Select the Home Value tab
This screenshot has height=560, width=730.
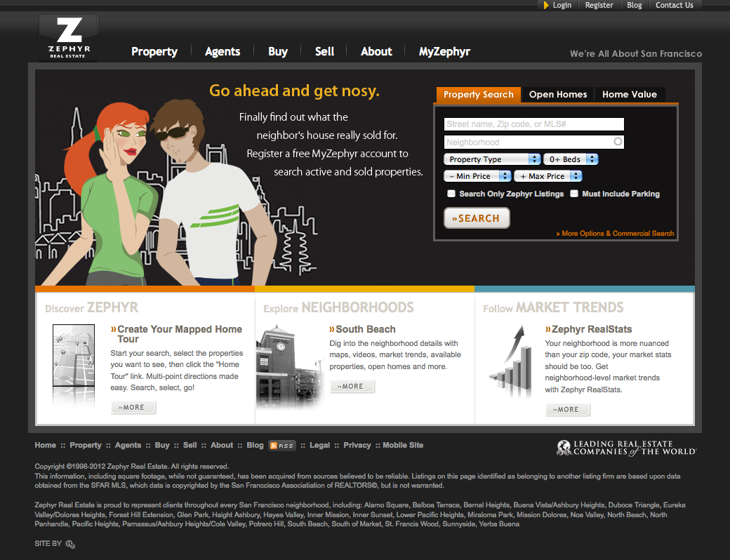630,95
